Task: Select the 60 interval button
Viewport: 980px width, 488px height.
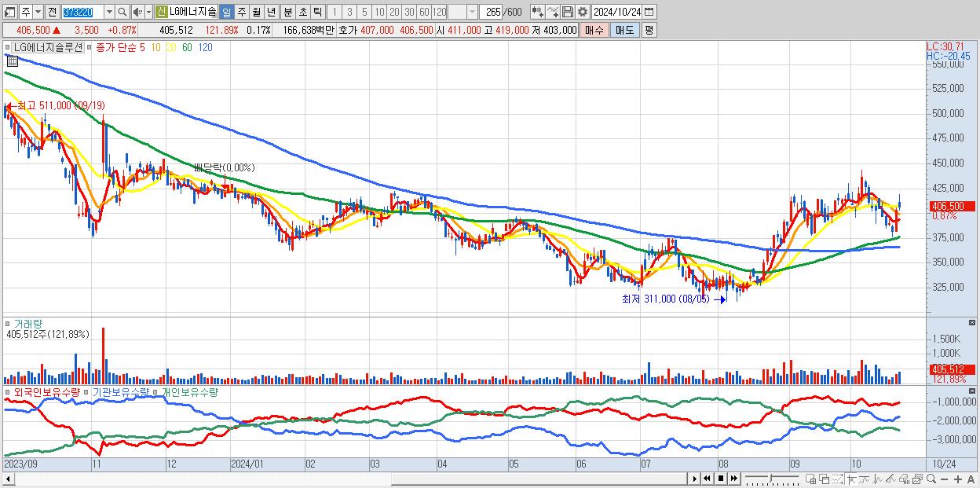Action: click(x=424, y=13)
